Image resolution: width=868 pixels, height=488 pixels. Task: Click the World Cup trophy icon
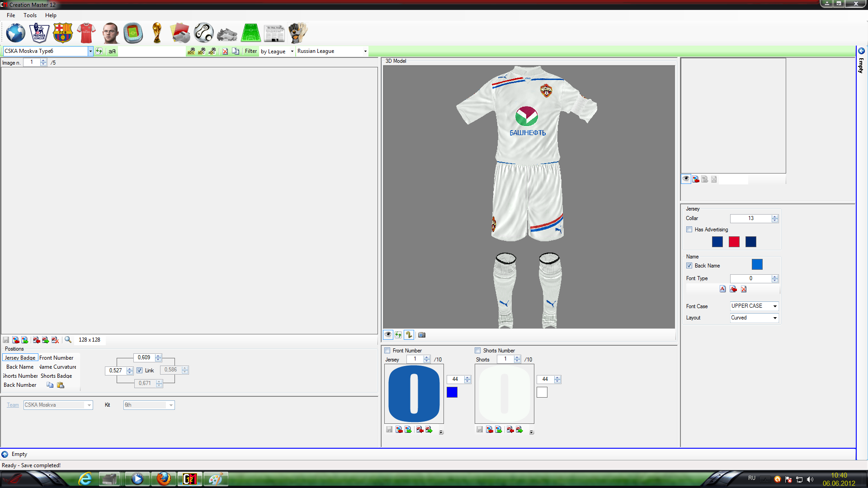[x=157, y=33]
